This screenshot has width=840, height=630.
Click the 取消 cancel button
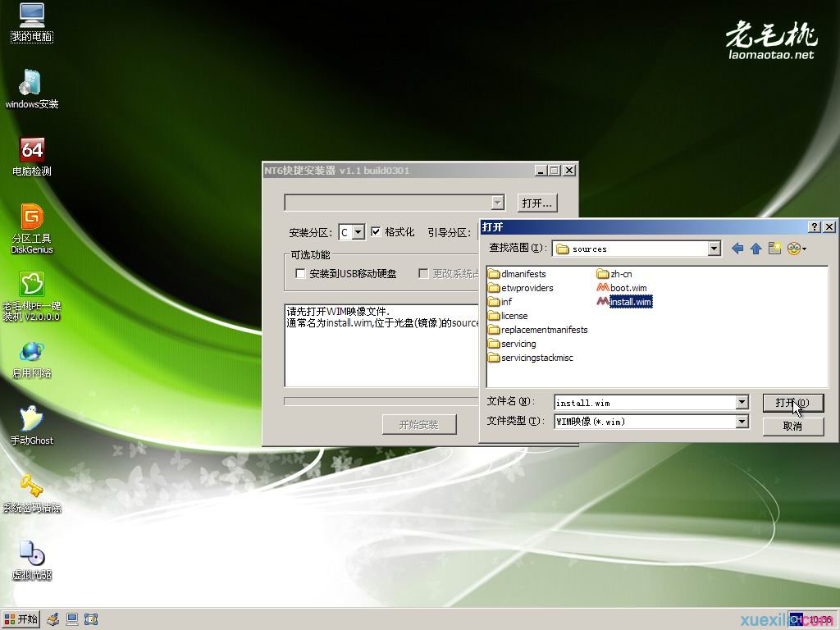coord(792,426)
